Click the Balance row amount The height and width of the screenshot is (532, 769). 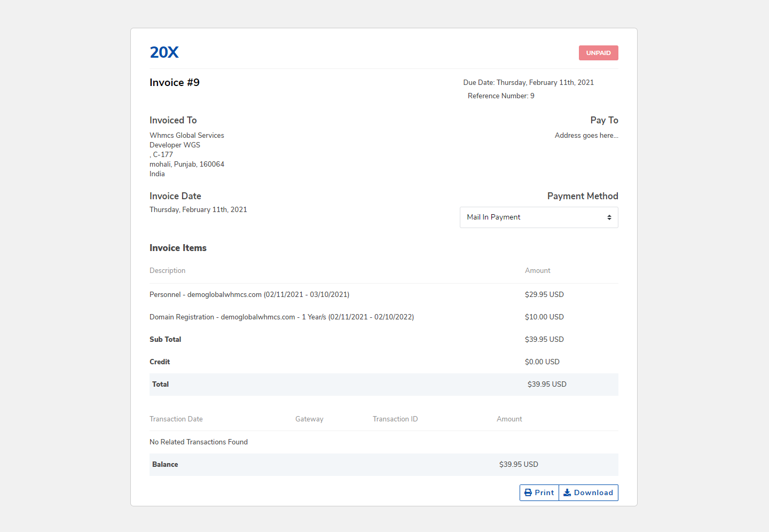pyautogui.click(x=519, y=465)
